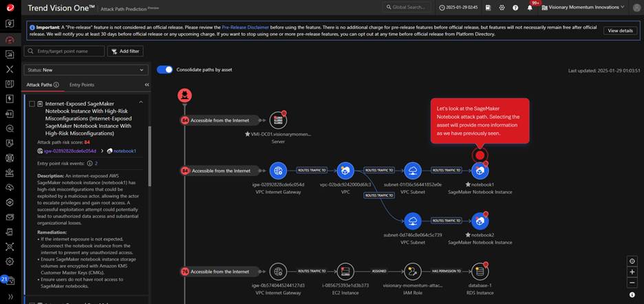This screenshot has width=644, height=304.
Task: Click Attack path risk score: 84 text
Action: pos(63,142)
